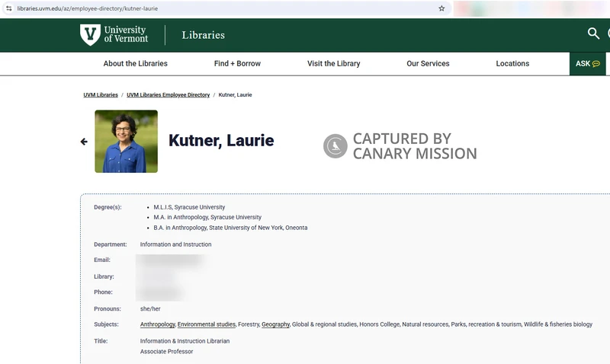Follow the UVM Libraries breadcrumb link
This screenshot has height=364, width=610.
point(101,94)
